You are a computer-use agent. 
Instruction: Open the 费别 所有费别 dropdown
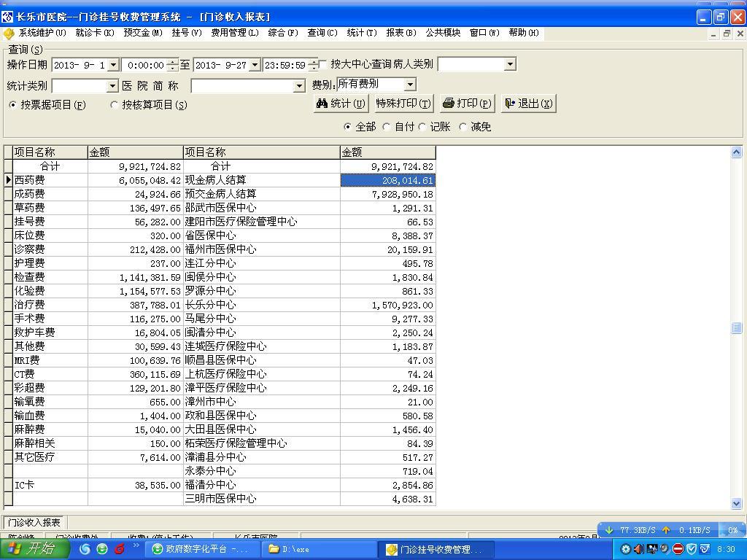pyautogui.click(x=410, y=85)
